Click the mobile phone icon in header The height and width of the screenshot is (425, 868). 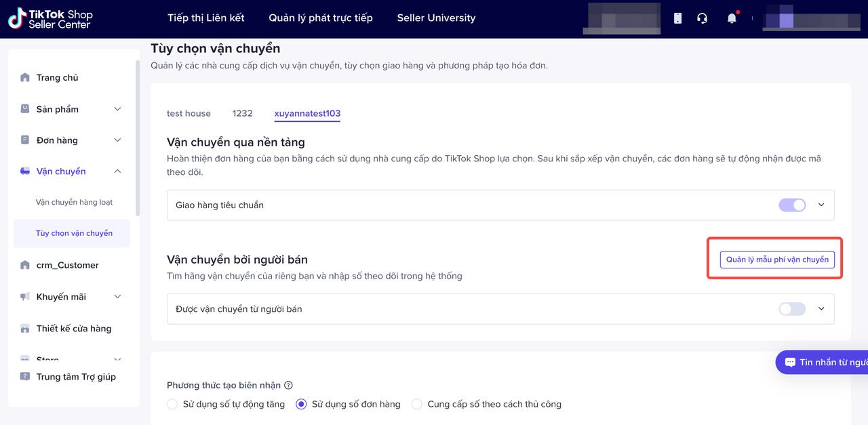677,18
